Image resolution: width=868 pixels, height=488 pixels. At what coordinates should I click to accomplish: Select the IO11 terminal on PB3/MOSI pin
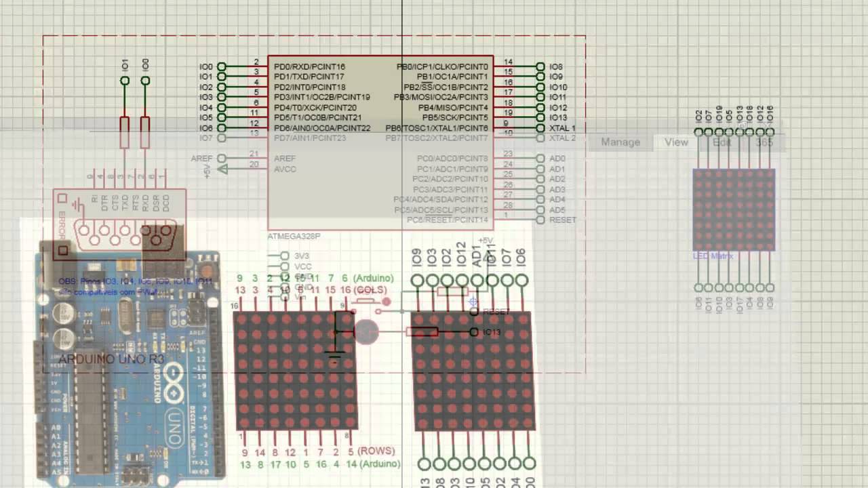pos(540,97)
